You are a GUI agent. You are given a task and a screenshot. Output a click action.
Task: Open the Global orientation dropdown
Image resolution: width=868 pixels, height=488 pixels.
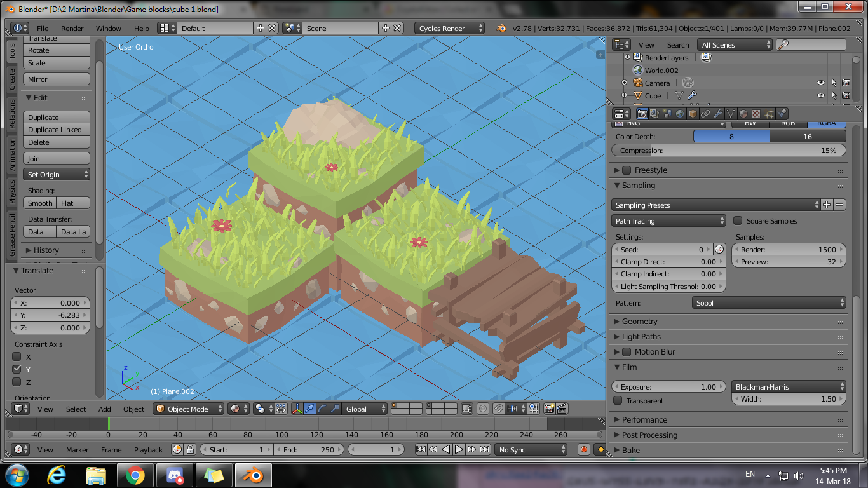point(365,409)
